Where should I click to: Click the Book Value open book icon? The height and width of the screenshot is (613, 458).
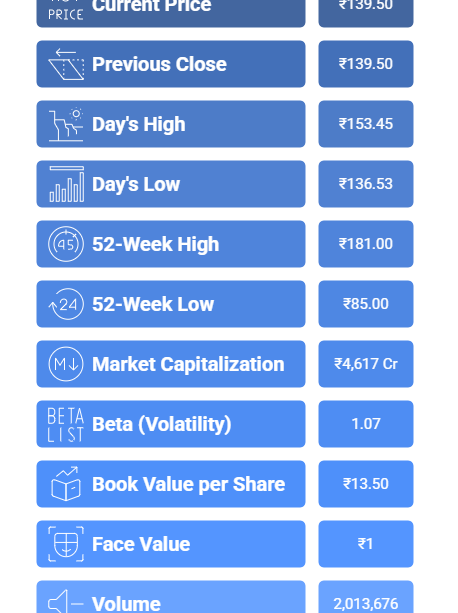(x=66, y=484)
